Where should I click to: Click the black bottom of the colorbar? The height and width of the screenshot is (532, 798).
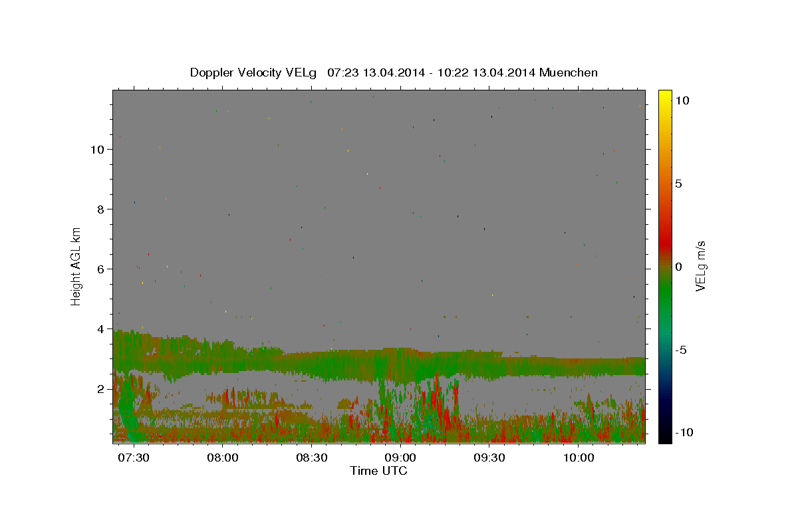665,436
